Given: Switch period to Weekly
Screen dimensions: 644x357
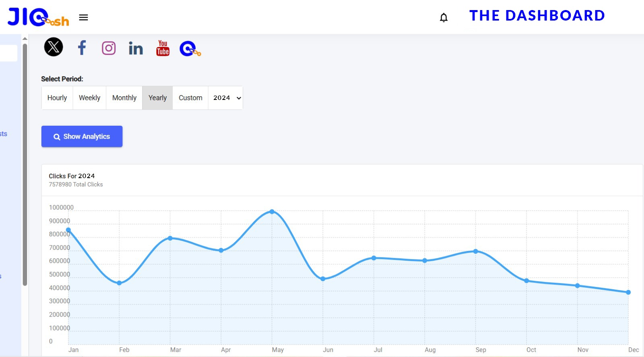Looking at the screenshot, I should [89, 98].
